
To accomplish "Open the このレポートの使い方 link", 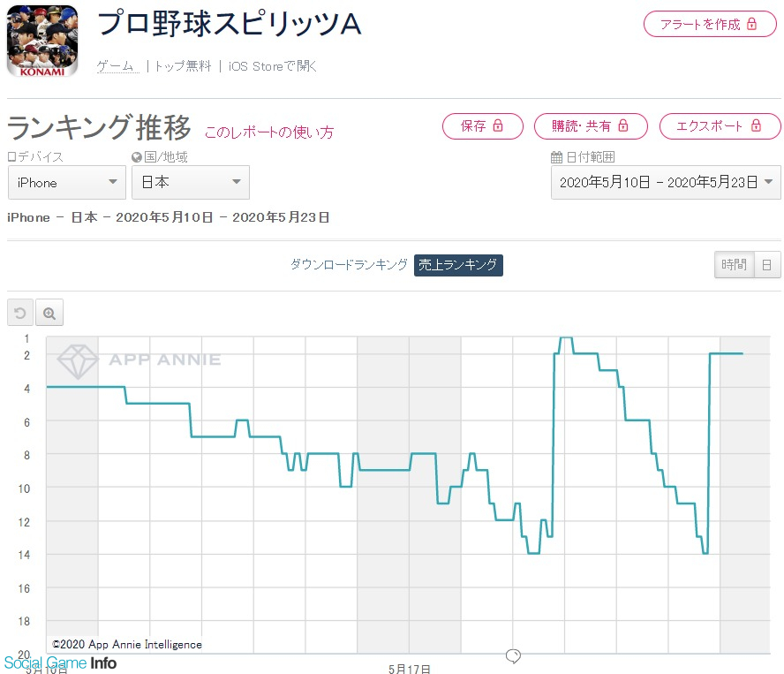I will (269, 133).
